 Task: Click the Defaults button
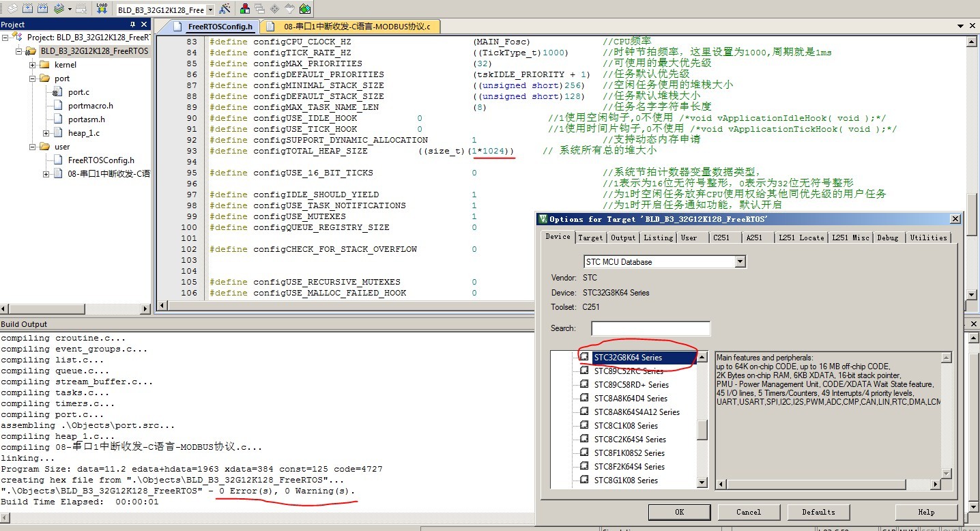[818, 512]
